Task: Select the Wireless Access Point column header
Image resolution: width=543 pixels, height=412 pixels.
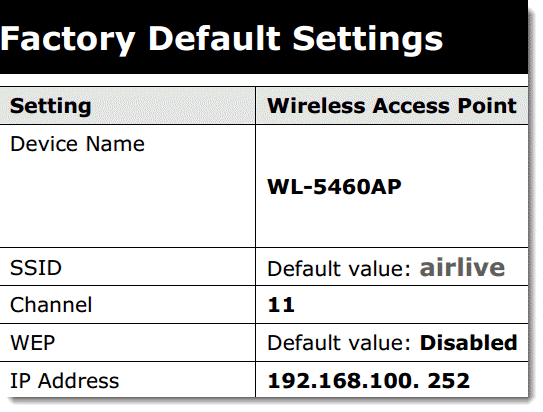Action: coord(392,106)
